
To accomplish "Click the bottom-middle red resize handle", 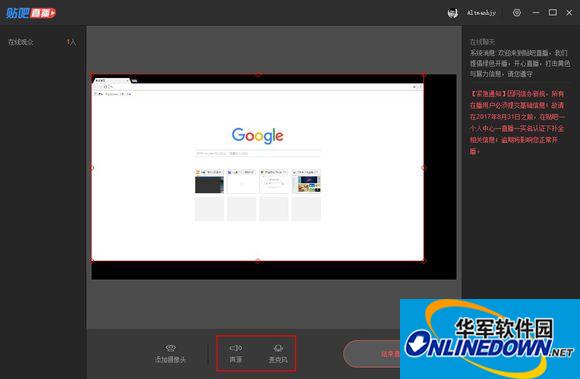I will [x=258, y=261].
